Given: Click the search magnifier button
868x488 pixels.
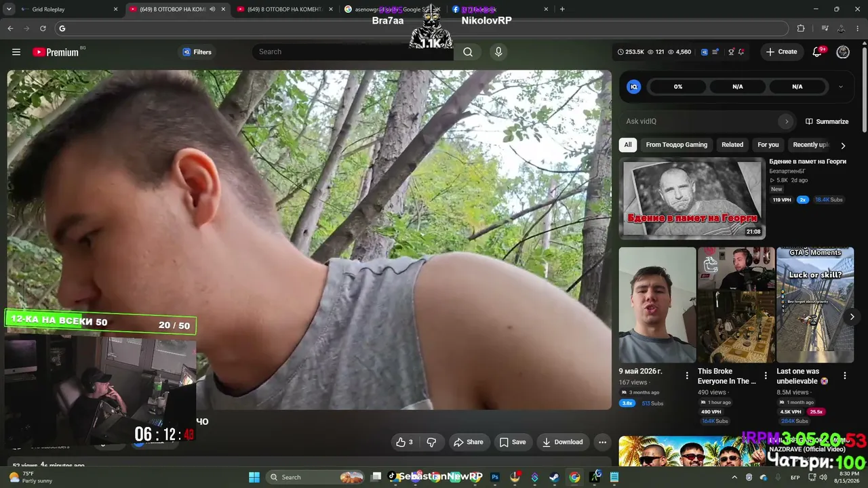Looking at the screenshot, I should click(468, 52).
